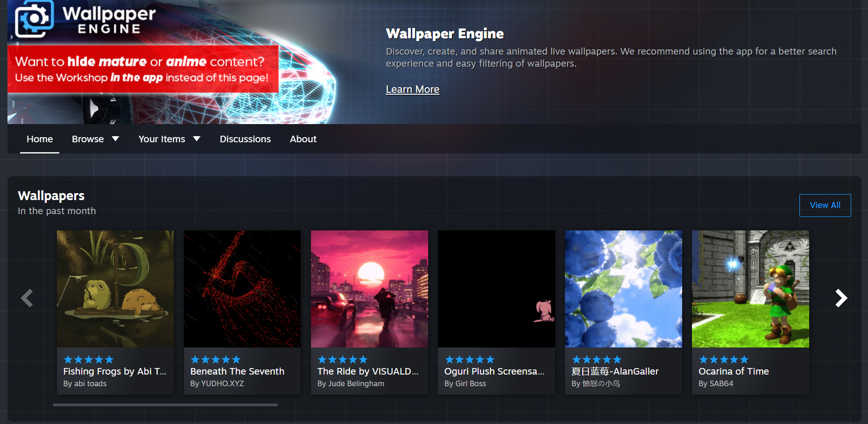
Task: Open Fishing Frogs by Abi T... title
Action: coord(115,371)
